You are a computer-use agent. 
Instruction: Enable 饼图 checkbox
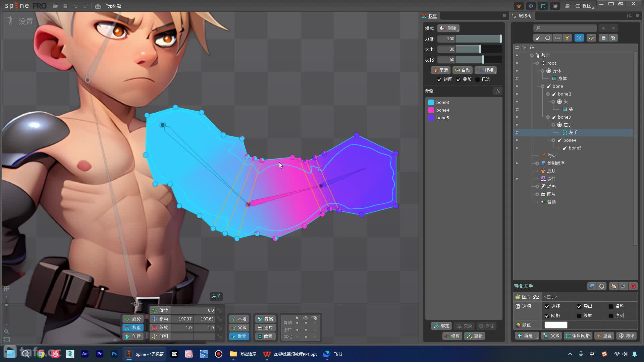coord(439,79)
